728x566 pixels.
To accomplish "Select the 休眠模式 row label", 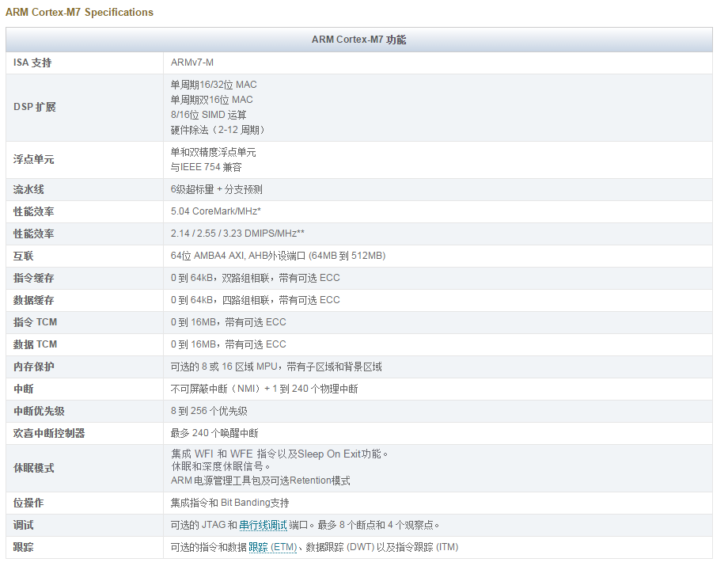I will pyautogui.click(x=34, y=469).
